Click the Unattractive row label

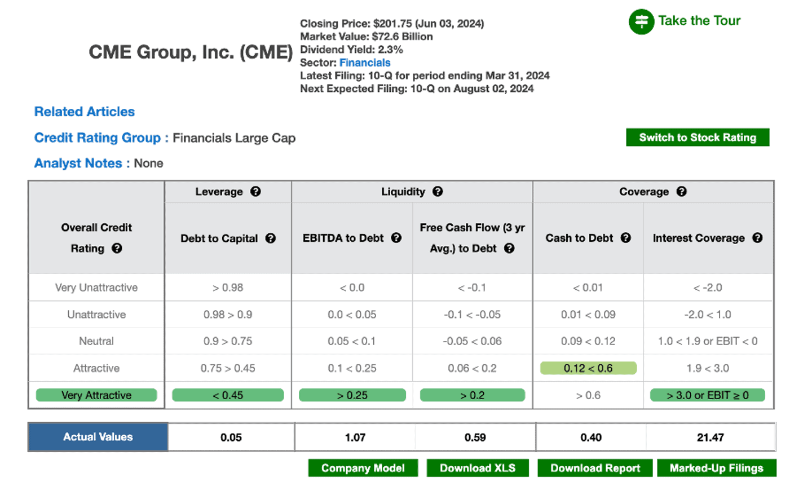[96, 315]
